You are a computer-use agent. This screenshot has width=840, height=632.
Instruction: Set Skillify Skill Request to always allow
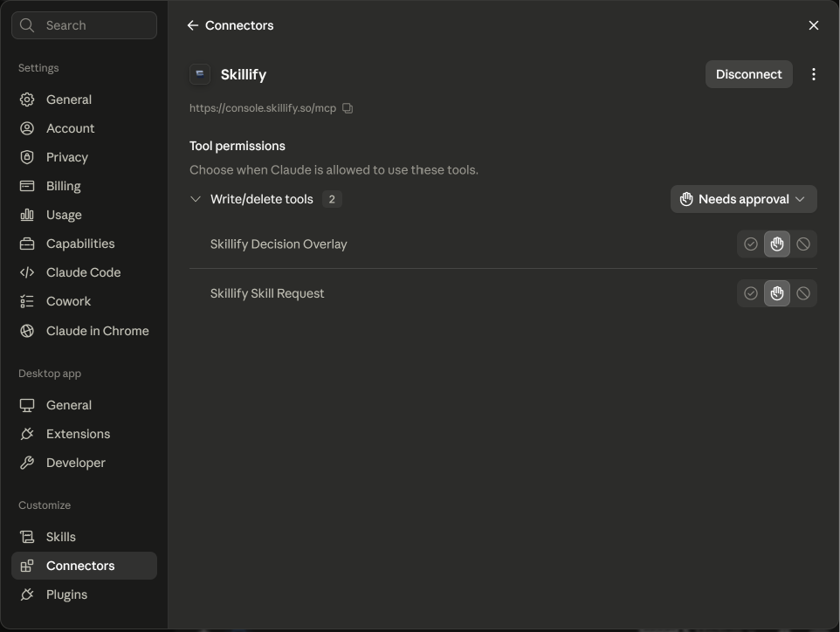tap(751, 293)
